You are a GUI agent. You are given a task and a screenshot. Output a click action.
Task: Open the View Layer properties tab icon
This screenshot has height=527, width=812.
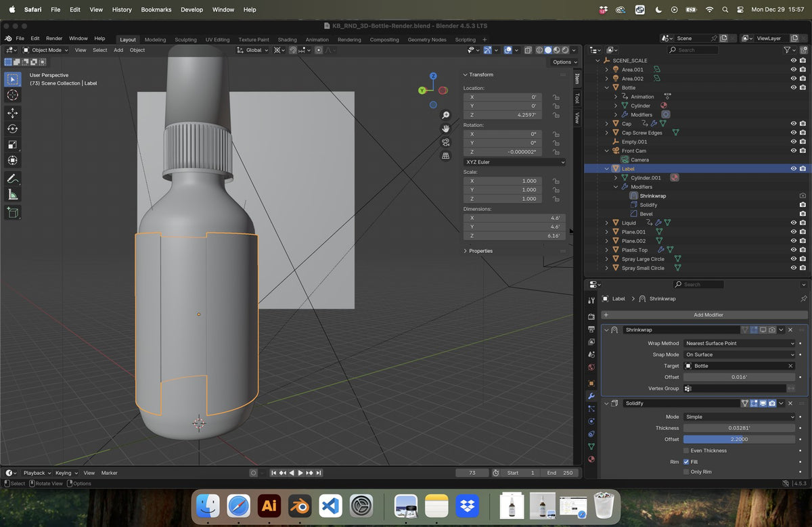[x=591, y=342]
